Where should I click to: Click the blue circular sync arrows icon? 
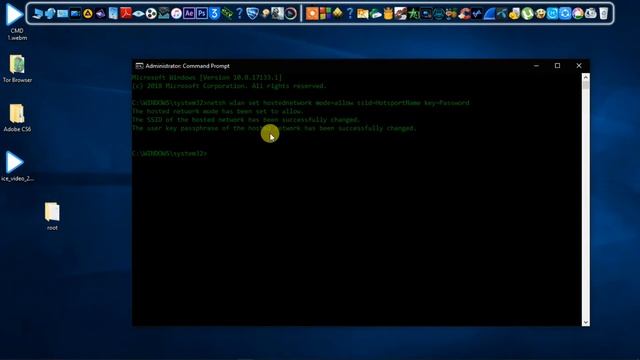[x=565, y=13]
